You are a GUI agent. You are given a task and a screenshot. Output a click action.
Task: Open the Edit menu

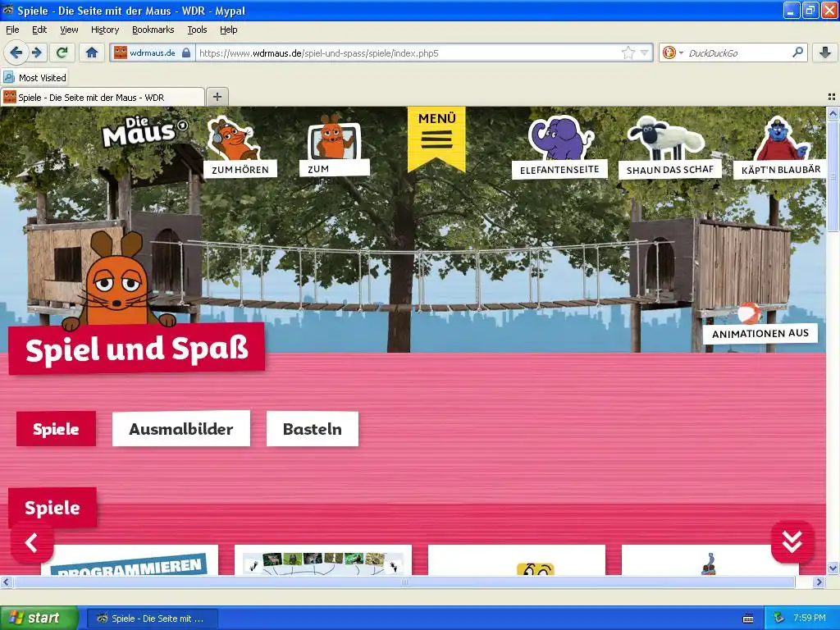point(39,30)
